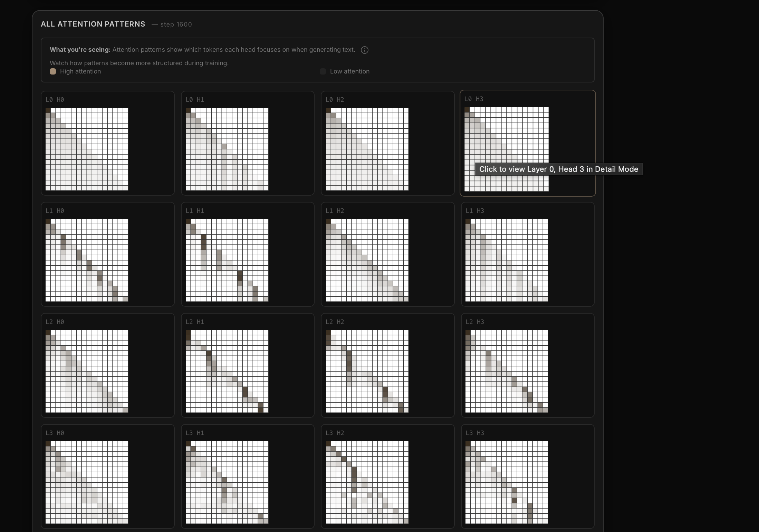Click the All Attention Patterns heading

pos(93,24)
